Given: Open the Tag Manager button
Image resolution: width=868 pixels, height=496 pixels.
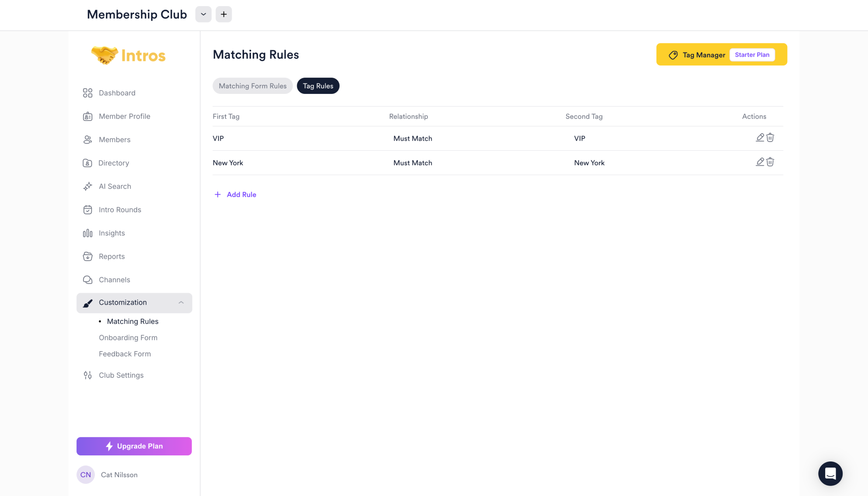Looking at the screenshot, I should click(x=703, y=55).
